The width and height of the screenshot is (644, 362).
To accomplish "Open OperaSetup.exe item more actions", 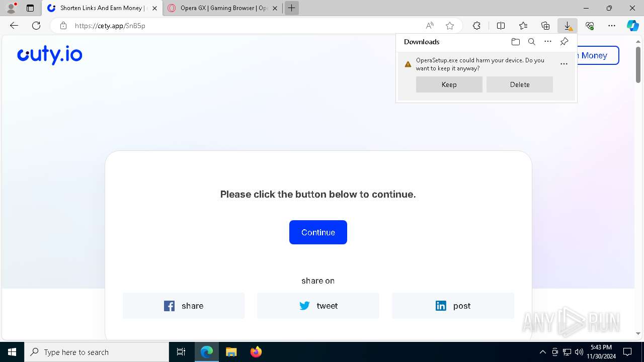I will (563, 64).
